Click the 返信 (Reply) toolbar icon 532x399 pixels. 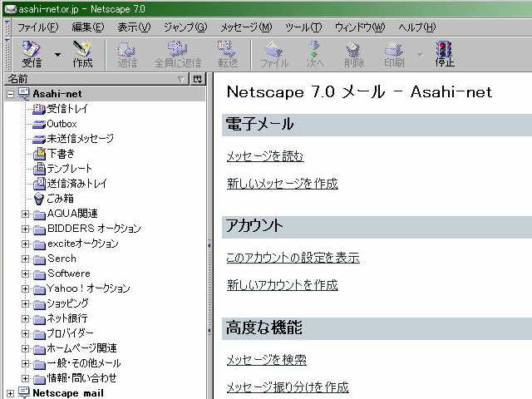(127, 54)
